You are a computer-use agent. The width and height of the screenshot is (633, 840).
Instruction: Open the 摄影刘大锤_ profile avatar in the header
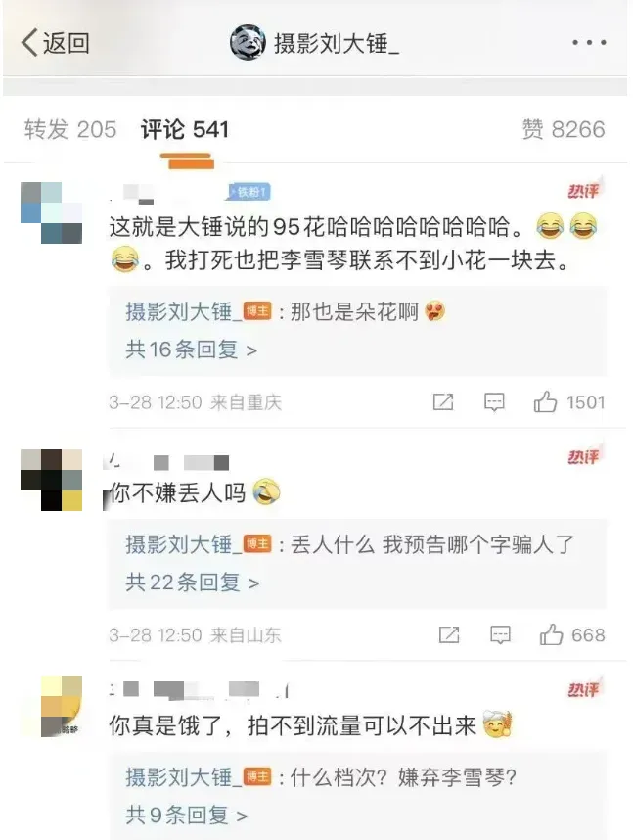click(x=248, y=42)
